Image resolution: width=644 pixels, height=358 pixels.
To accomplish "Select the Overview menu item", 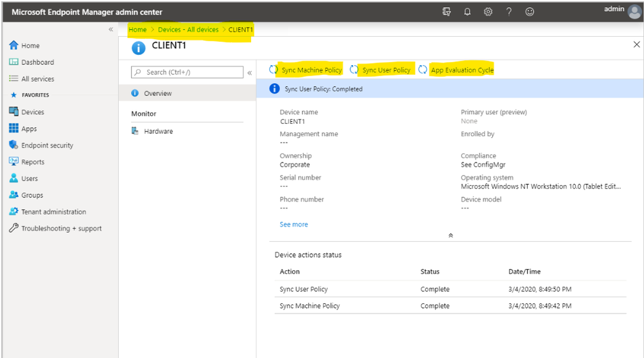I will click(157, 94).
